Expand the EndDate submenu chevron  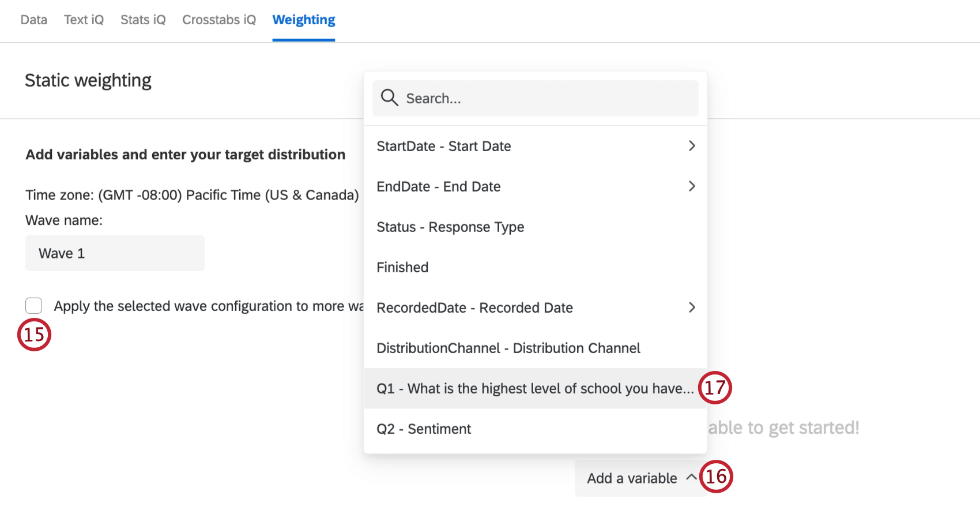pyautogui.click(x=692, y=186)
